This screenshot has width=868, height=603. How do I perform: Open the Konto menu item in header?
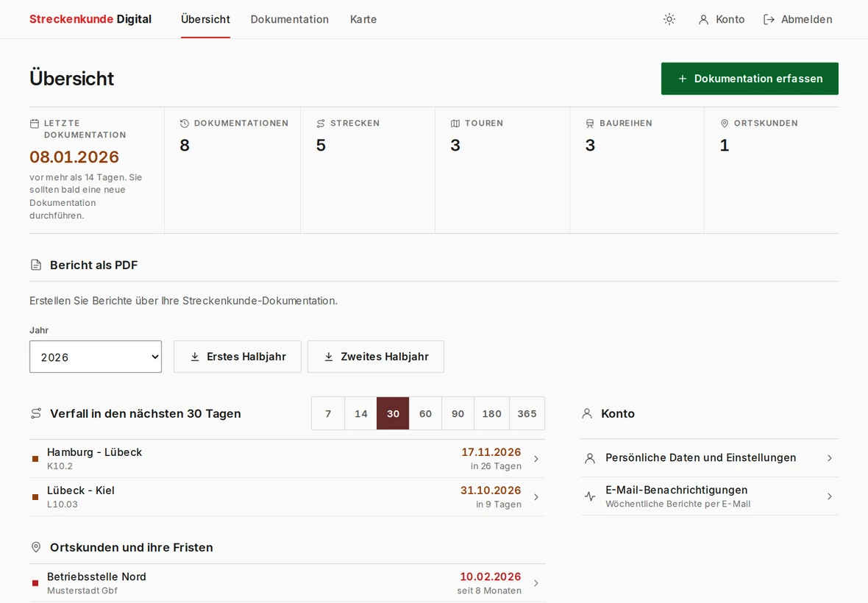coord(722,19)
